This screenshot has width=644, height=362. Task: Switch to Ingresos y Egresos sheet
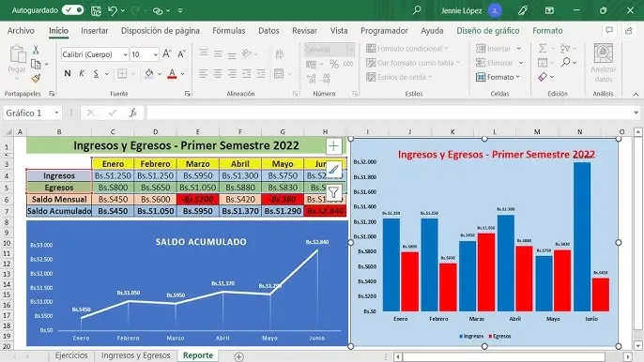point(136,355)
